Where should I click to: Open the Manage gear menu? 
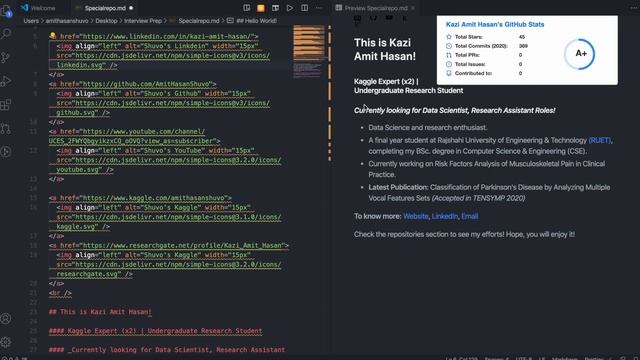click(6, 342)
